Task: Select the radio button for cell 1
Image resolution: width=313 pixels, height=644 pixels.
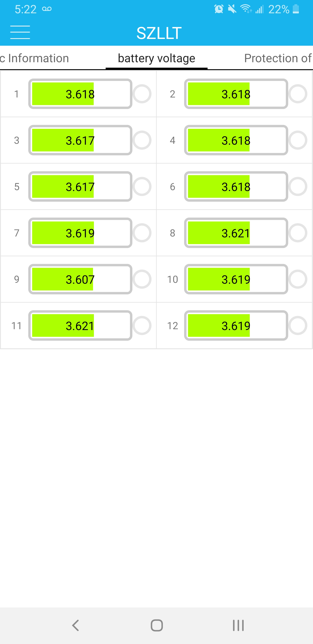Action: (x=142, y=94)
